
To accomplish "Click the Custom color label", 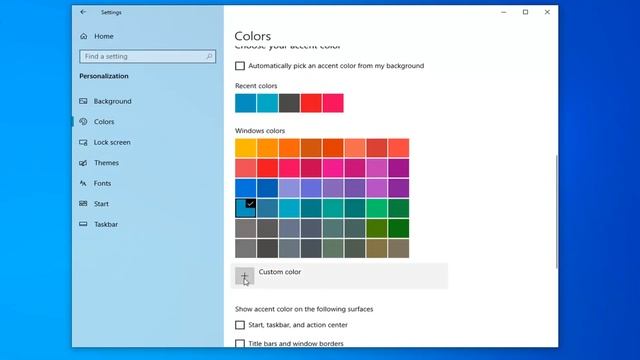I will (280, 272).
